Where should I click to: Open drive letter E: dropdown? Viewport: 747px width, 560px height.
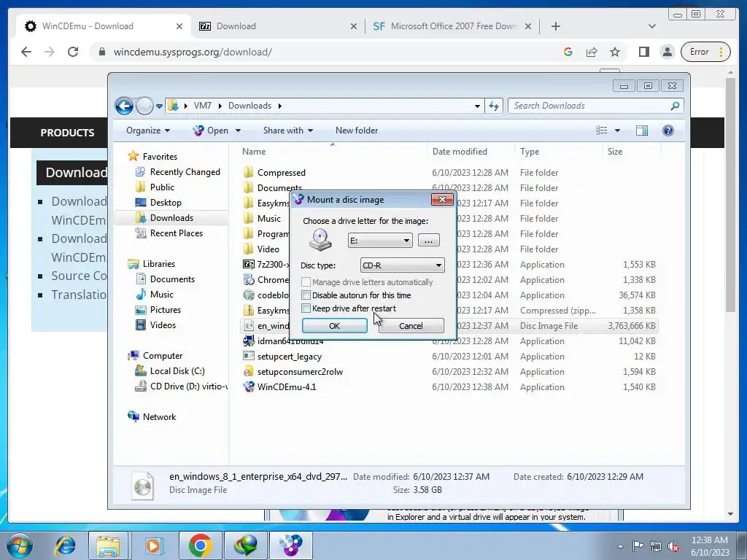(x=379, y=241)
